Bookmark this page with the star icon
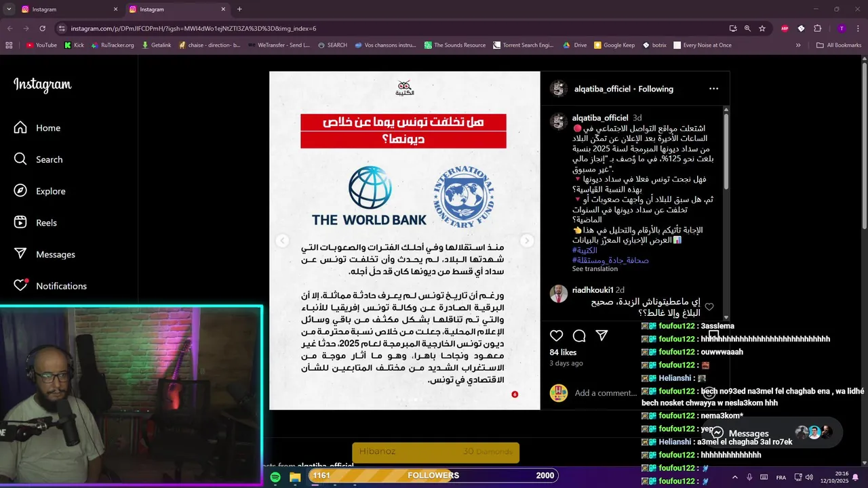This screenshot has height=488, width=868. [762, 28]
